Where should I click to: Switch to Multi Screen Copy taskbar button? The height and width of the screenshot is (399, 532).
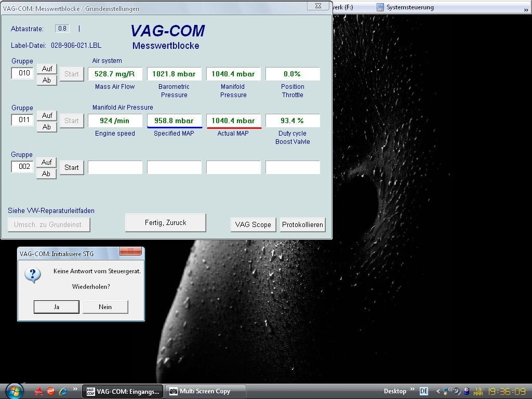click(206, 391)
